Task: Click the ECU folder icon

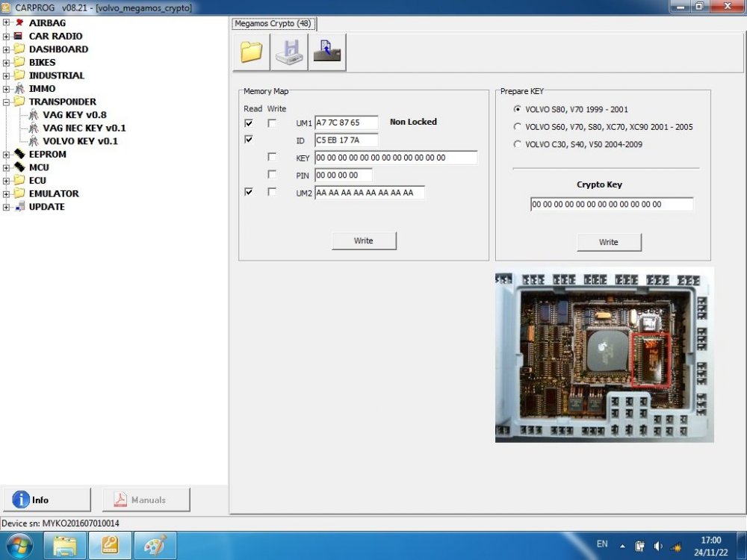Action: coord(19,180)
